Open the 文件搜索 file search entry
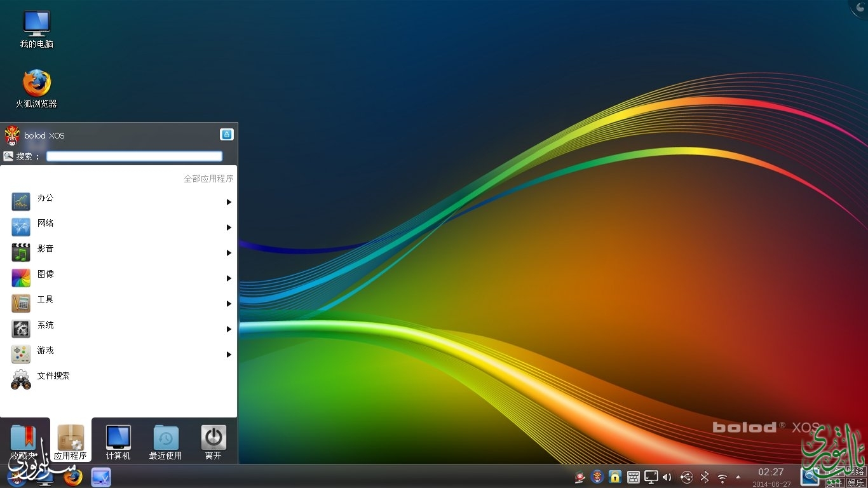868x488 pixels. click(x=53, y=376)
